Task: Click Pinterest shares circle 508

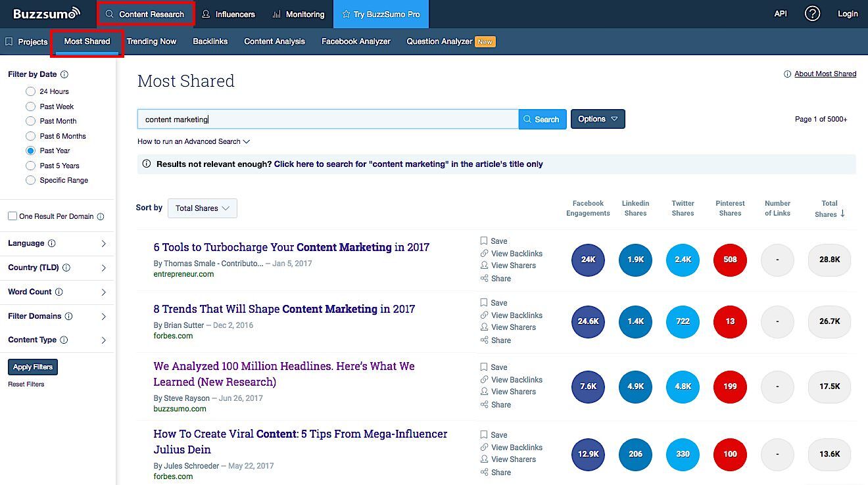Action: [x=730, y=260]
